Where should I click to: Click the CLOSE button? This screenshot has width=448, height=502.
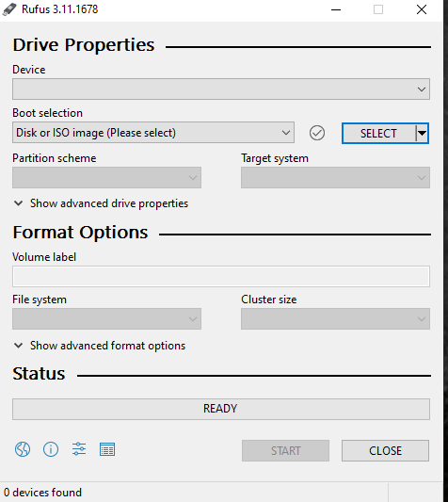tap(385, 451)
